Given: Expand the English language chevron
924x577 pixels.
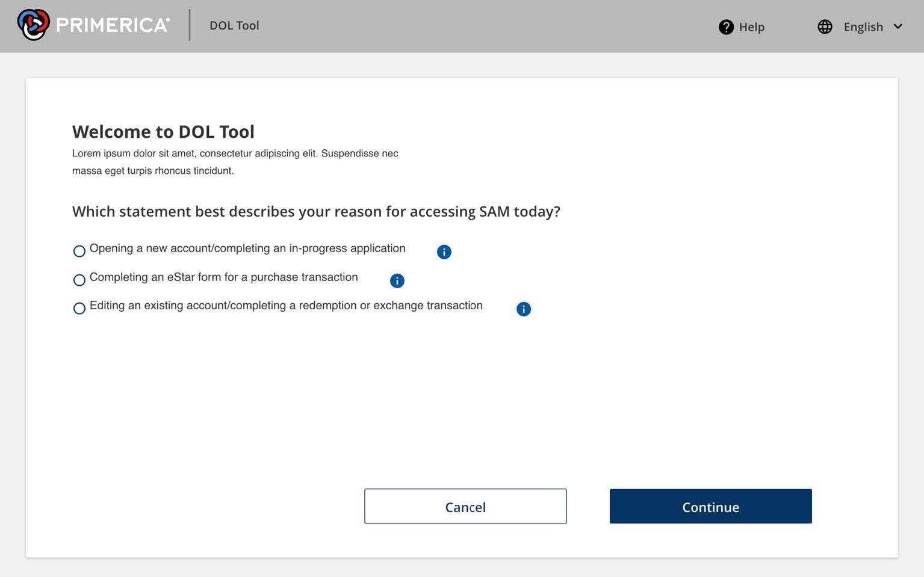Looking at the screenshot, I should 898,26.
